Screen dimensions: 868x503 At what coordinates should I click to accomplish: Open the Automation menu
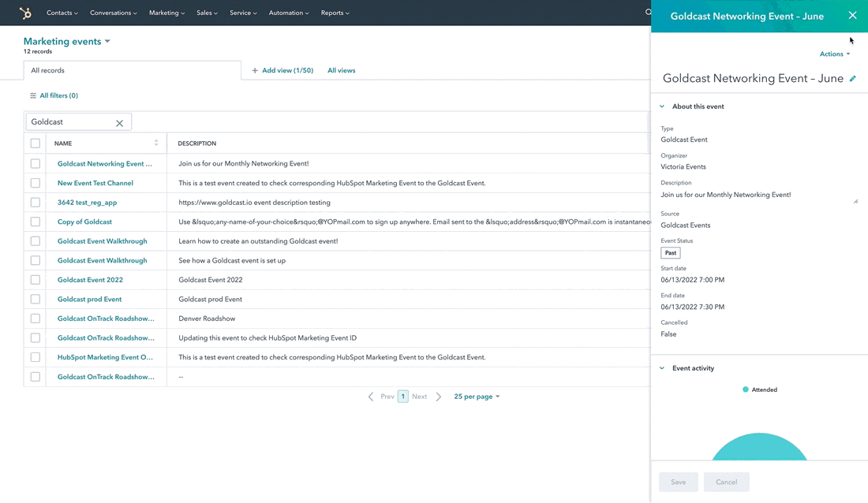point(288,13)
